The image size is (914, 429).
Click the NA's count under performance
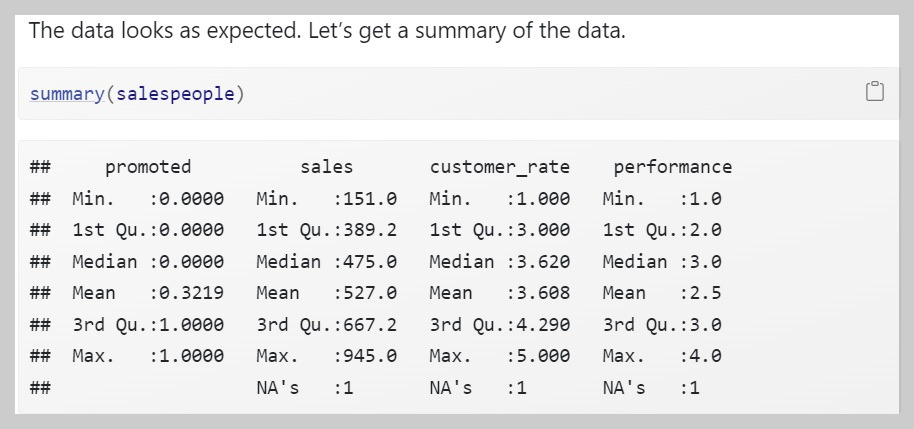click(689, 388)
